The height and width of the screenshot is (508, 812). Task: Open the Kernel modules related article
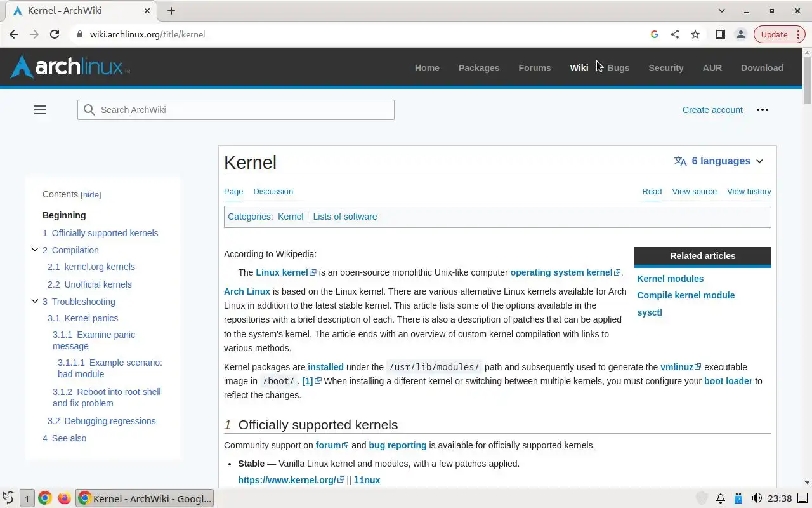670,279
